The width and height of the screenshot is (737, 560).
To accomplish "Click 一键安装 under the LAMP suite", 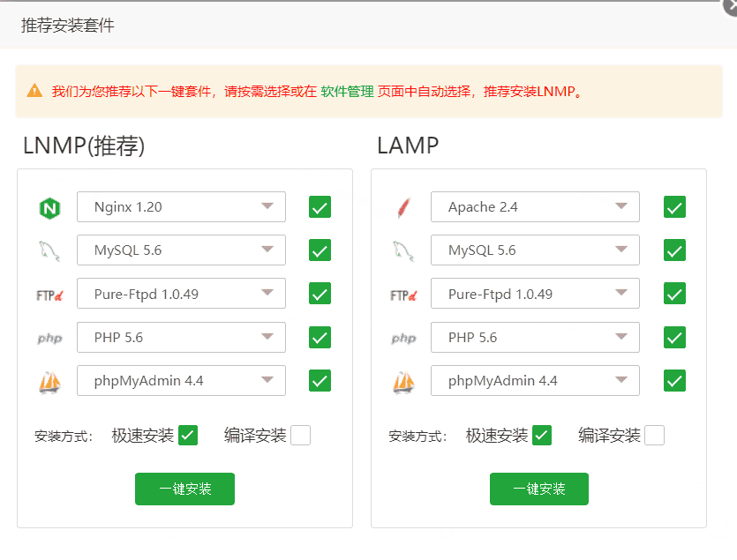I will (x=538, y=489).
